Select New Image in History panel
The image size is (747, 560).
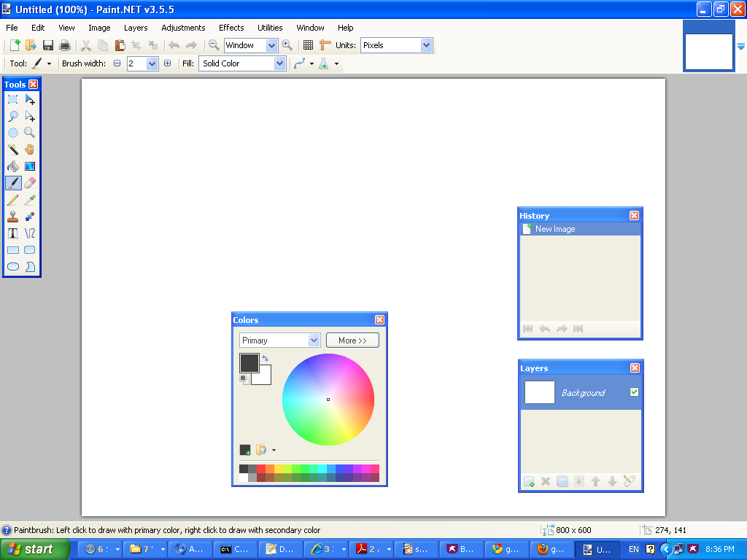[580, 229]
